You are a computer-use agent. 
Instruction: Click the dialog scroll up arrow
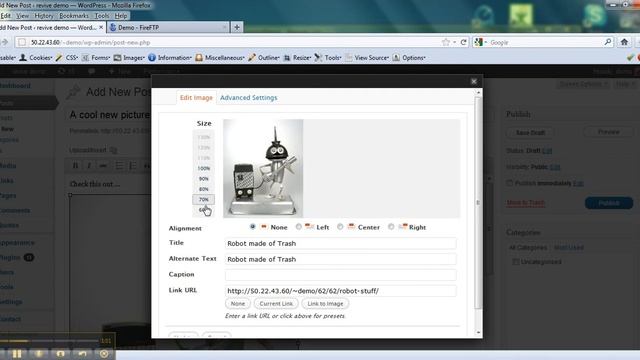[478, 93]
